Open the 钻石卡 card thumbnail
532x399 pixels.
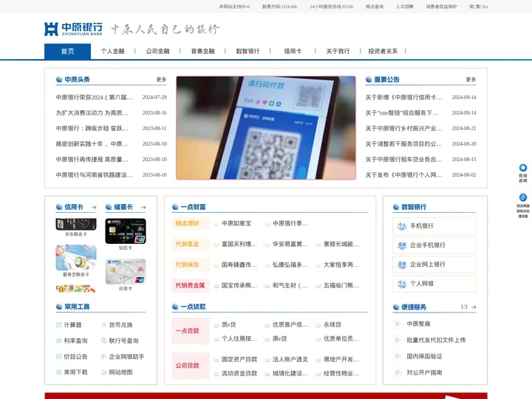(126, 231)
